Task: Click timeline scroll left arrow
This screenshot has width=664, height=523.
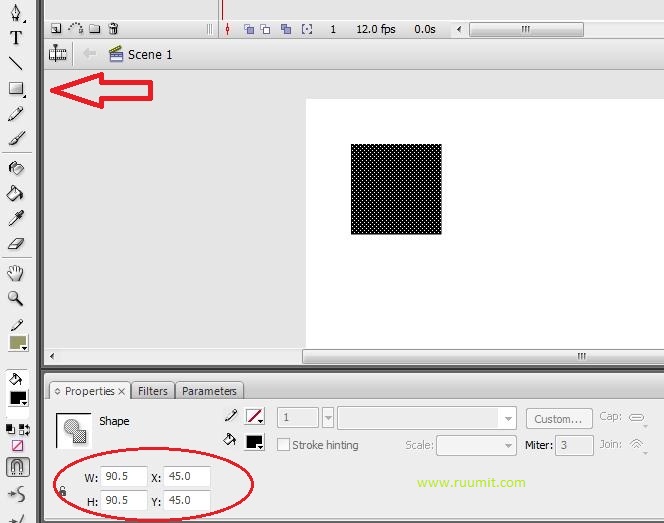Action: point(459,30)
